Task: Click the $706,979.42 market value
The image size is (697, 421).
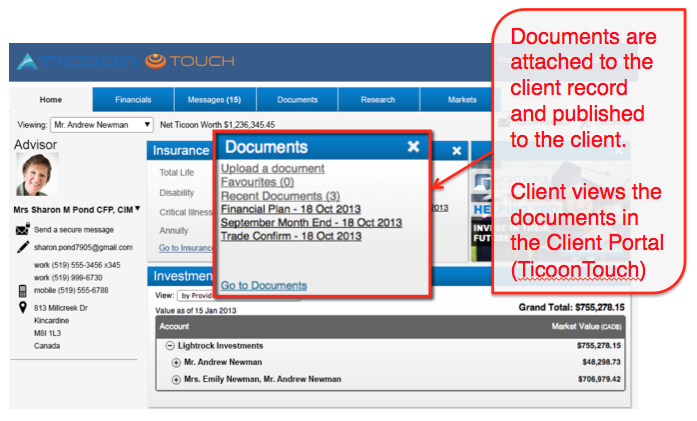Action: point(599,379)
